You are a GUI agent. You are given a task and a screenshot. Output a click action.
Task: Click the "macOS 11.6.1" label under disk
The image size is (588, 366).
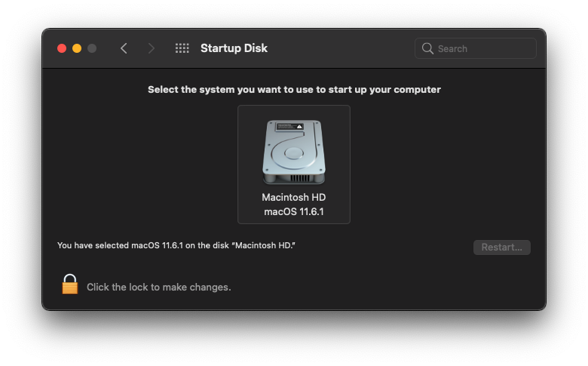coord(294,212)
